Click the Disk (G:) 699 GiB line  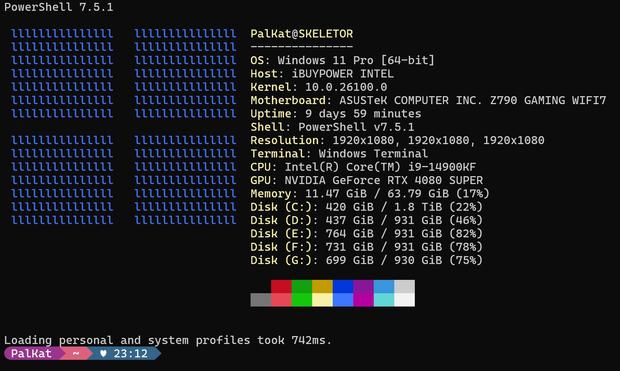click(x=367, y=260)
